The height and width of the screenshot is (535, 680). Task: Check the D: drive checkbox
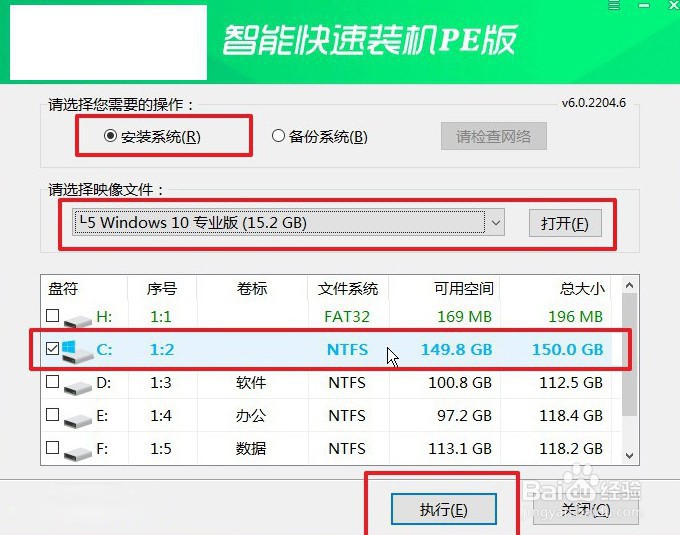pyautogui.click(x=52, y=382)
